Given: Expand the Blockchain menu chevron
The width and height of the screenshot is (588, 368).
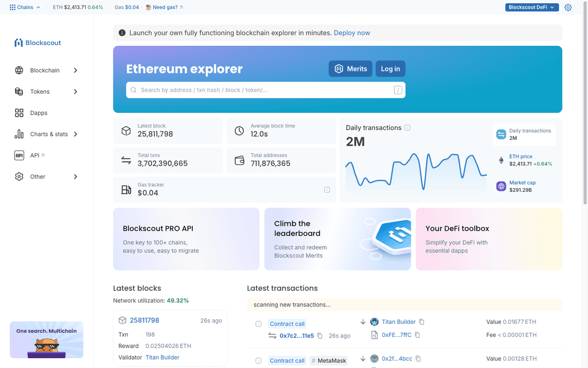Looking at the screenshot, I should tap(75, 70).
